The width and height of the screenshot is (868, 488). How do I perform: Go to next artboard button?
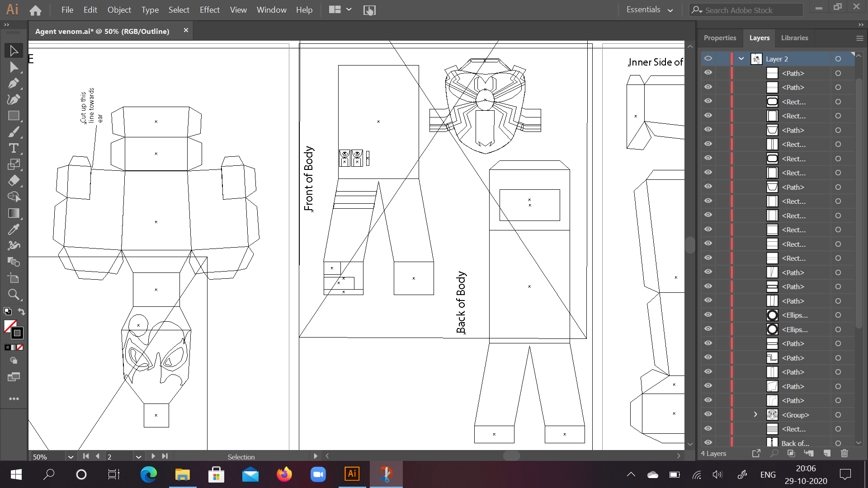point(153,456)
